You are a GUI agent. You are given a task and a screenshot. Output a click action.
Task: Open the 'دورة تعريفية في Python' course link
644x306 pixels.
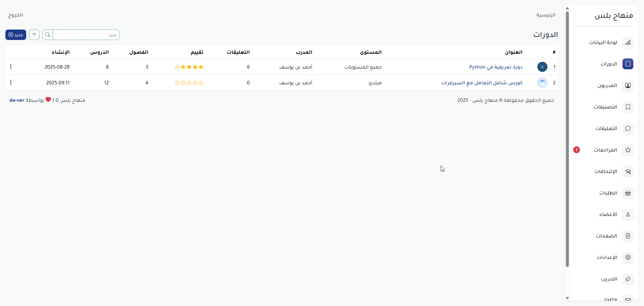(495, 67)
